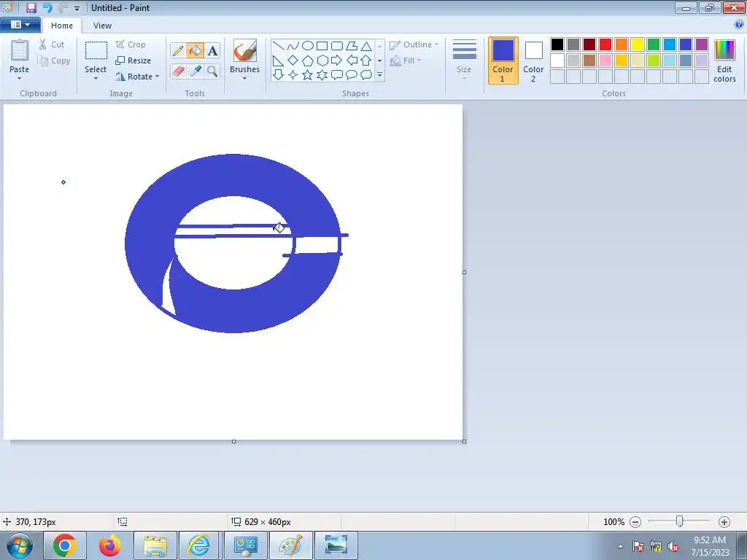Choose the Down arrow shape
Screen dimensions: 747x560
tap(278, 75)
